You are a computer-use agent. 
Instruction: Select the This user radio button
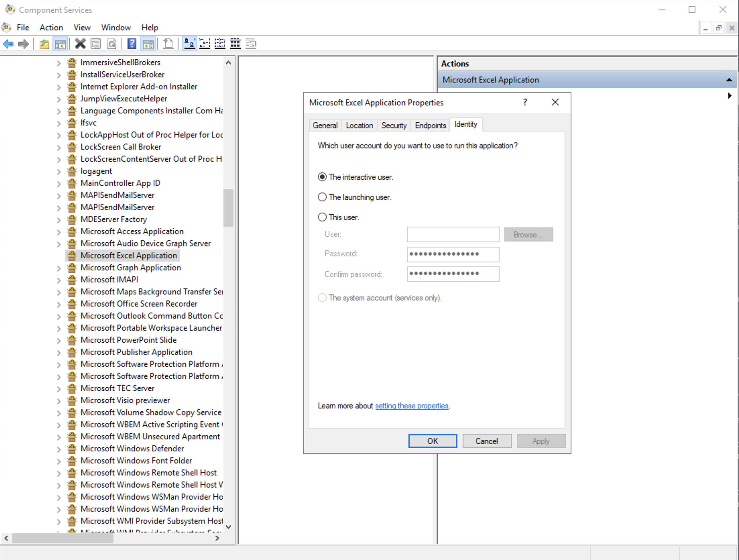(322, 217)
